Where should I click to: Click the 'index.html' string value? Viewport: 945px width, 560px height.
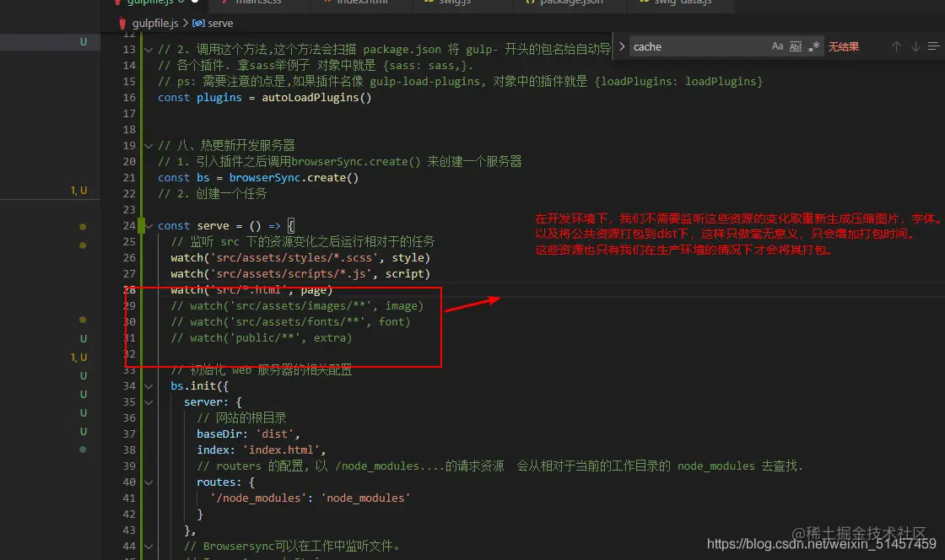click(x=282, y=450)
